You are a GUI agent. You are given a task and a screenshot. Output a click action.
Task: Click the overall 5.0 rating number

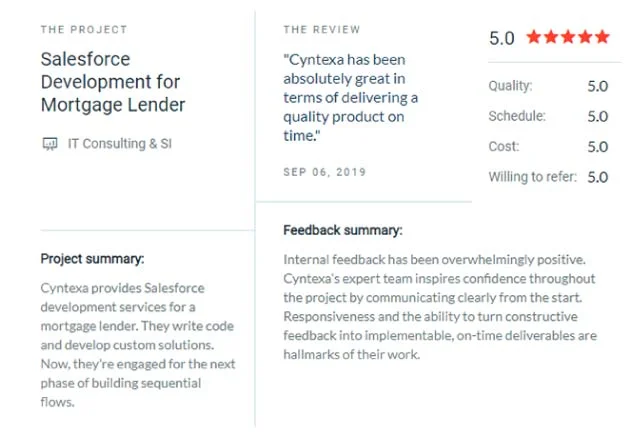click(x=501, y=39)
